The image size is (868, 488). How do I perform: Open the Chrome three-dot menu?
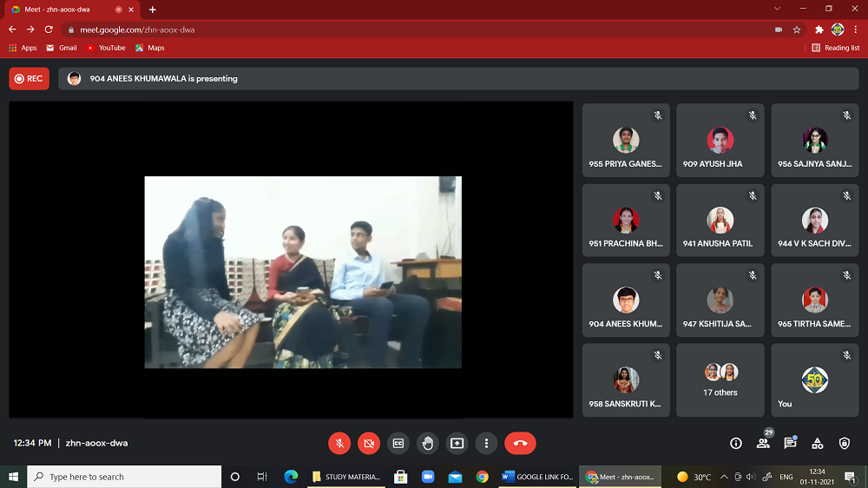[856, 30]
